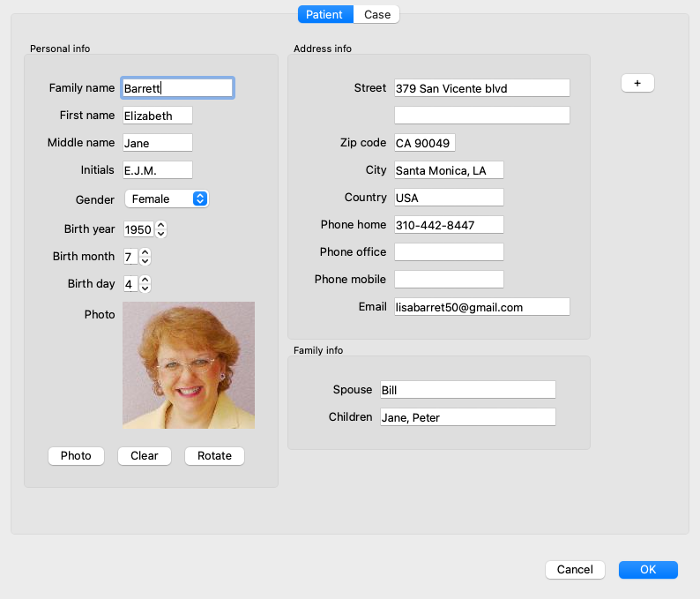Click the Spouse text field
This screenshot has height=599, width=700.
[x=467, y=390]
